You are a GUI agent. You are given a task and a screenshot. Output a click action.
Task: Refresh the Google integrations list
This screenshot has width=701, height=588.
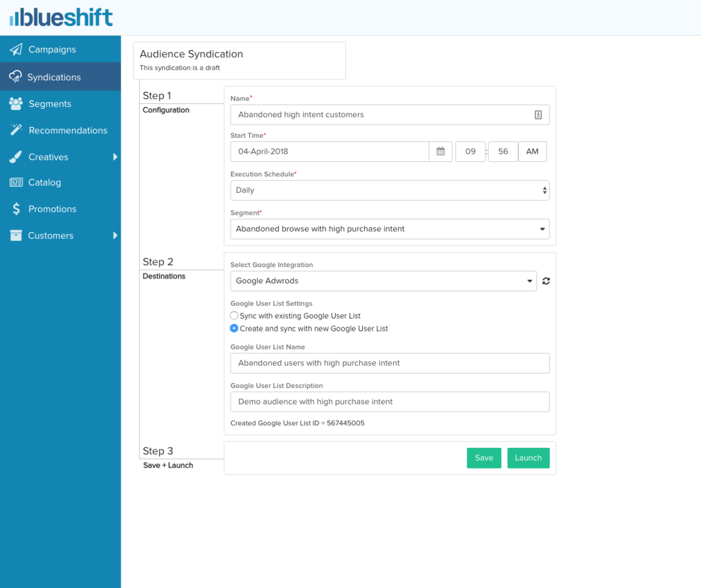(x=546, y=281)
